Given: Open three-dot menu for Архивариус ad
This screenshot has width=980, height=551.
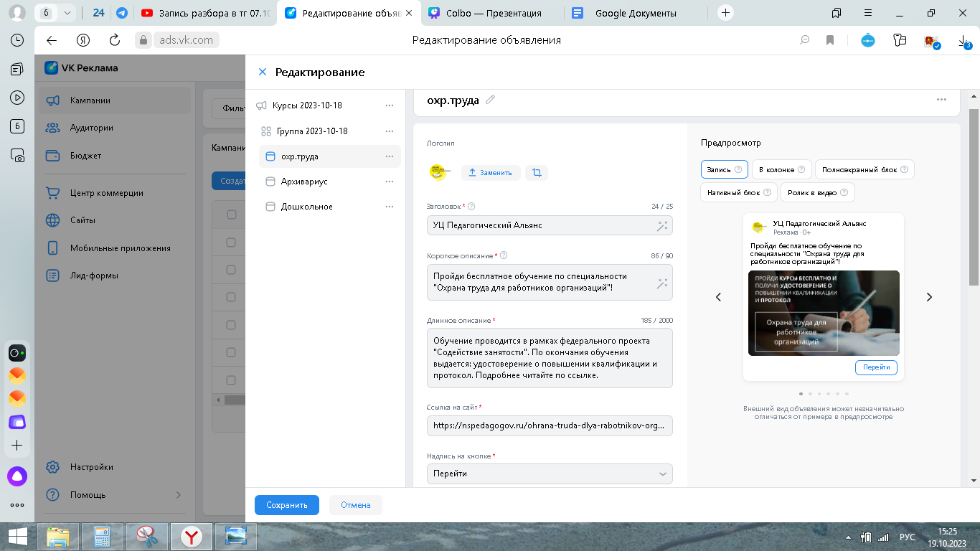Looking at the screenshot, I should point(390,182).
